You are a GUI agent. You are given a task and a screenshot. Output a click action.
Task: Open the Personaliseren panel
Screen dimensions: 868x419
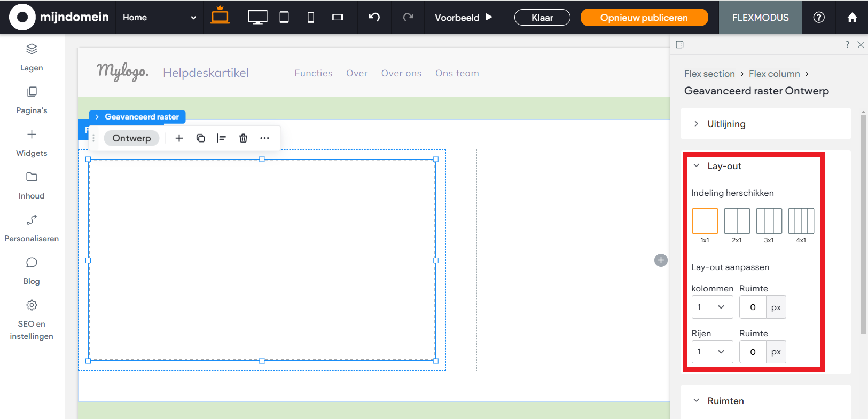point(32,228)
